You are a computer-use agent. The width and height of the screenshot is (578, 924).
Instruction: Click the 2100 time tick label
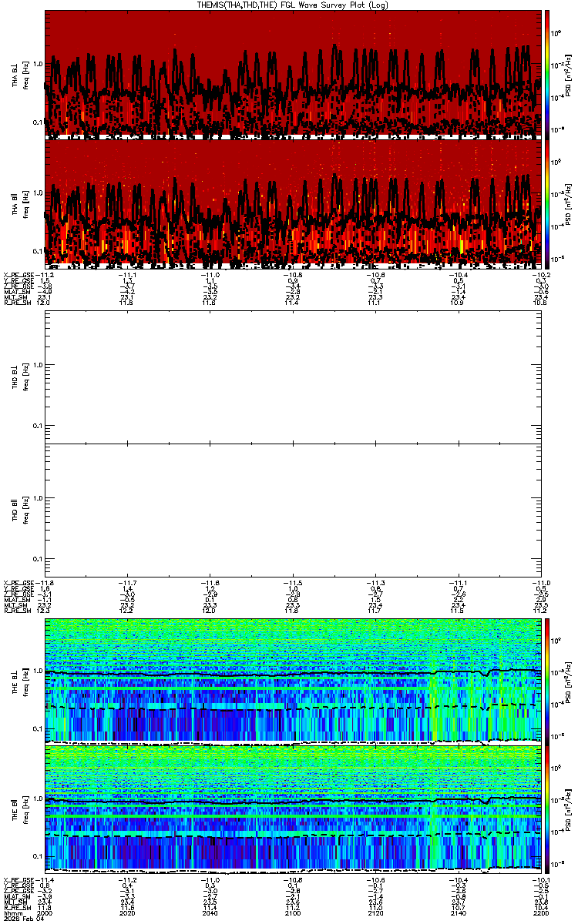point(293,914)
